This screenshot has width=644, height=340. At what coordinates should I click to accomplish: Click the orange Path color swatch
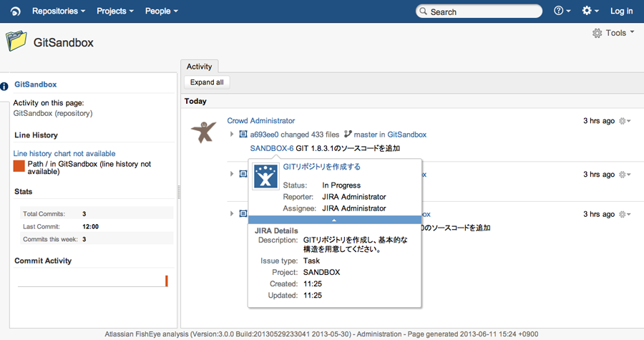(19, 166)
